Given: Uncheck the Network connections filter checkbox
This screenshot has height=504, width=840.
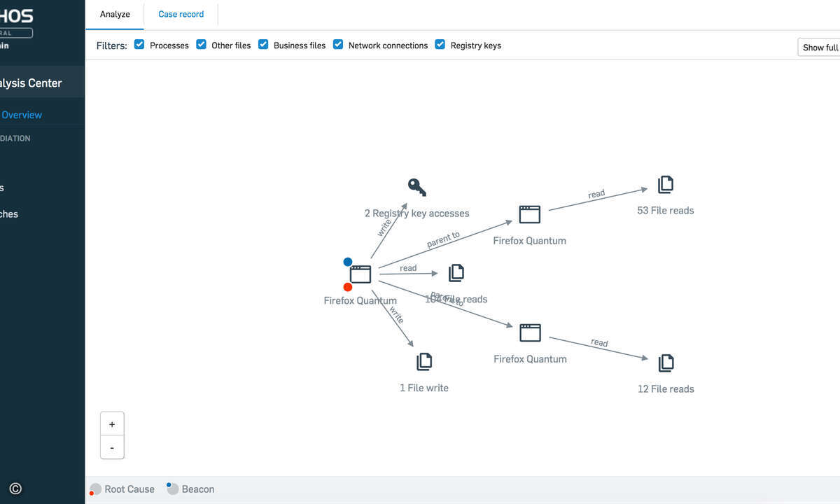Looking at the screenshot, I should click(338, 44).
